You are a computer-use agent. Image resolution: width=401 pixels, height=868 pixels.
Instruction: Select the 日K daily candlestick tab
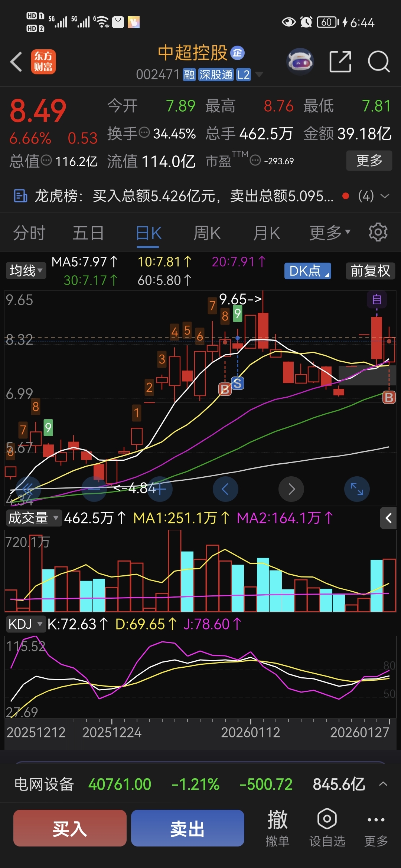(x=149, y=233)
